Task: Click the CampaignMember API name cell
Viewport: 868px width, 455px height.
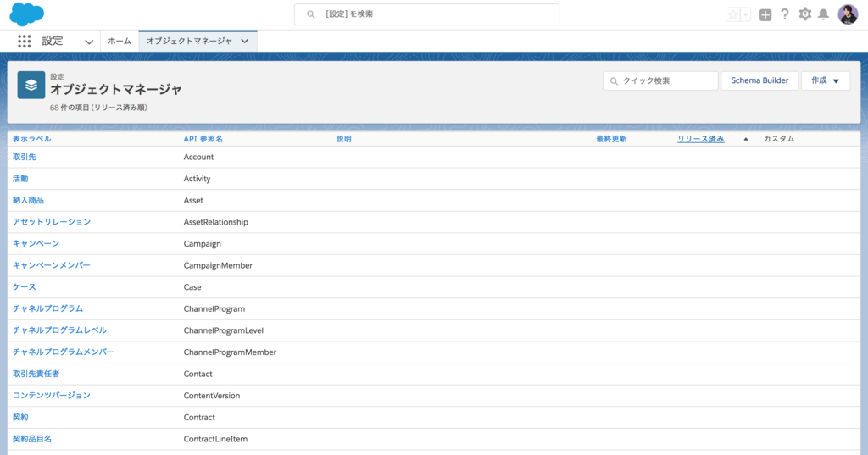Action: [218, 266]
